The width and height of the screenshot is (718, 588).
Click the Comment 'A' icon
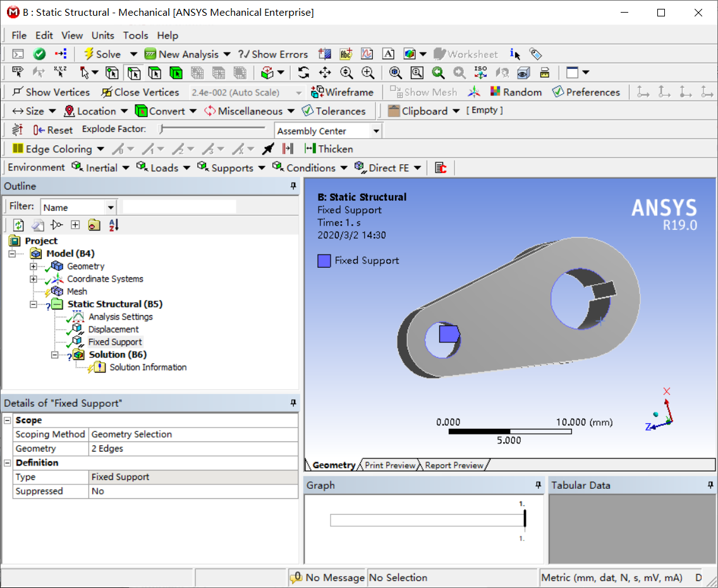pos(388,54)
